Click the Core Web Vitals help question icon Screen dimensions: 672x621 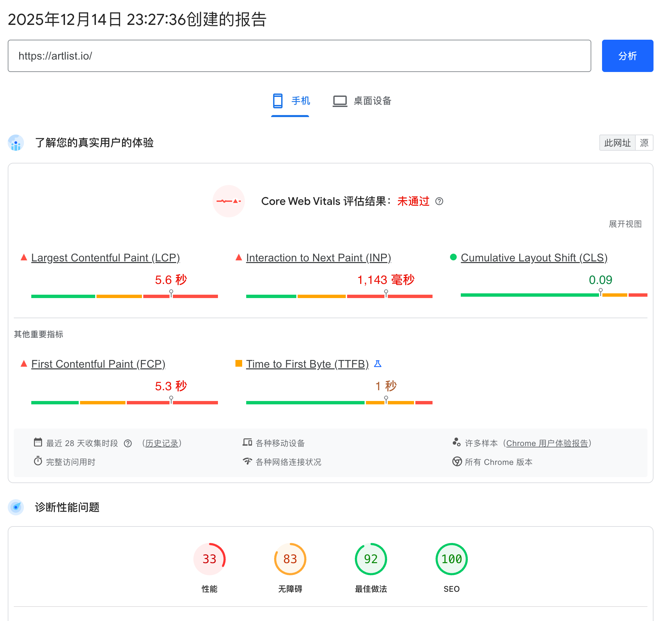click(x=439, y=201)
